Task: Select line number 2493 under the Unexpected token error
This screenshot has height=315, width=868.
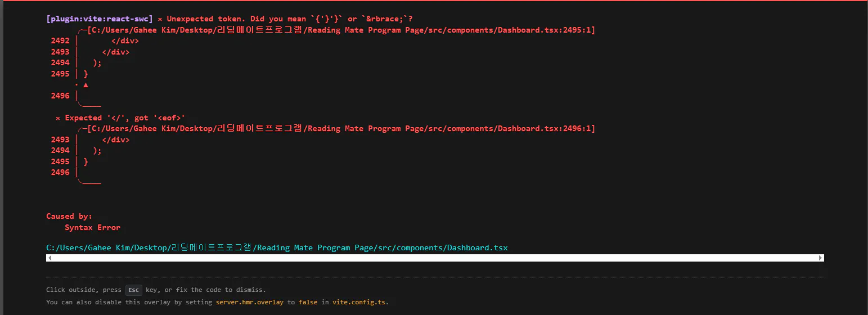Action: pos(60,52)
